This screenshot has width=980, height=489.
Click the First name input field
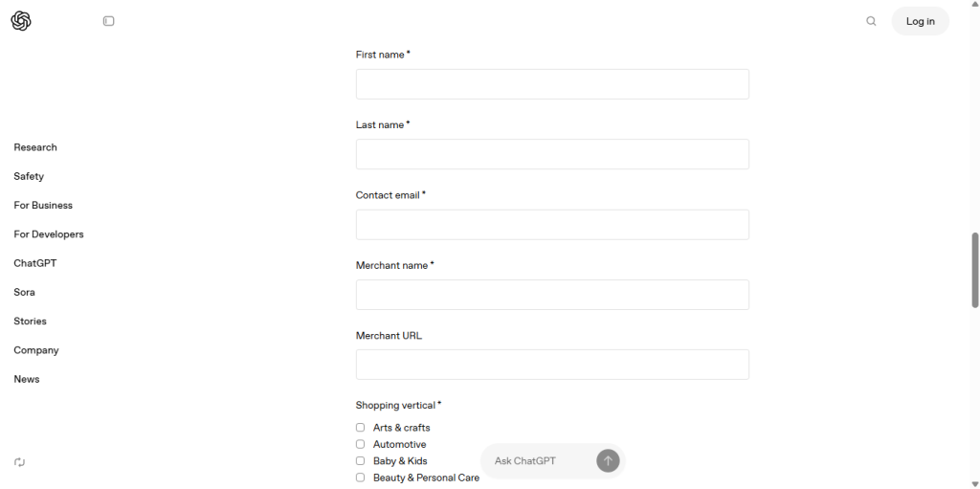(x=552, y=84)
